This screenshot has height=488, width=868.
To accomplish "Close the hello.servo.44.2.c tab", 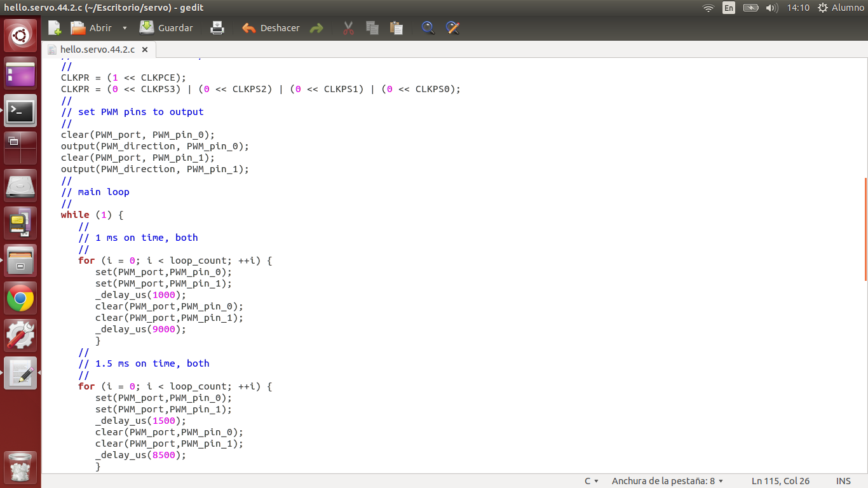I will pos(145,50).
